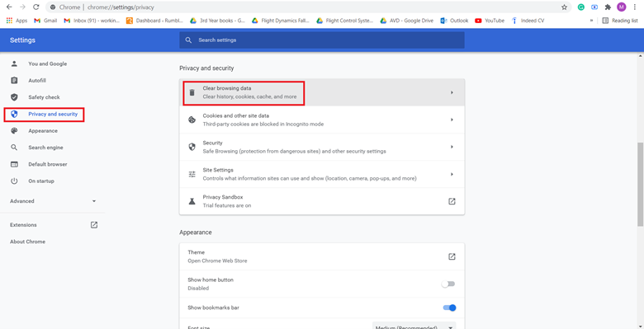The height and width of the screenshot is (329, 644).
Task: Open the Inbox (91) bookmark
Action: (x=92, y=21)
